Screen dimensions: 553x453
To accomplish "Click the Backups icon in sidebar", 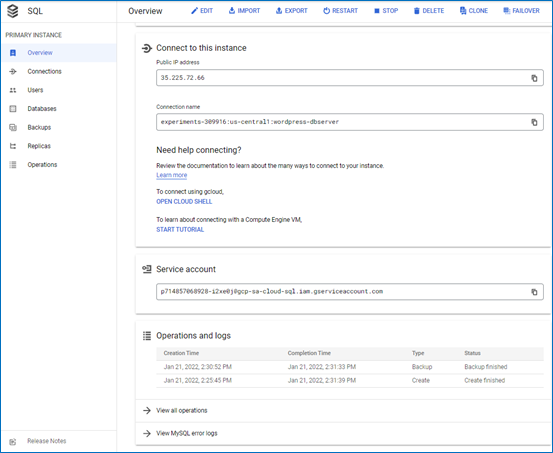I will [13, 127].
